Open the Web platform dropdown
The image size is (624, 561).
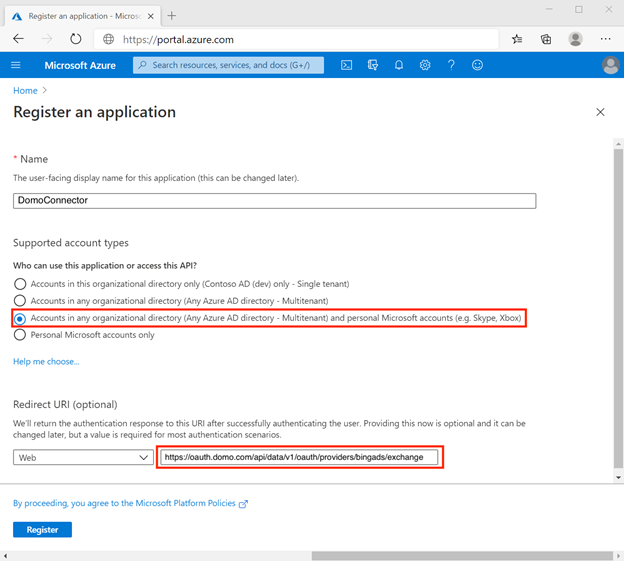[83, 458]
